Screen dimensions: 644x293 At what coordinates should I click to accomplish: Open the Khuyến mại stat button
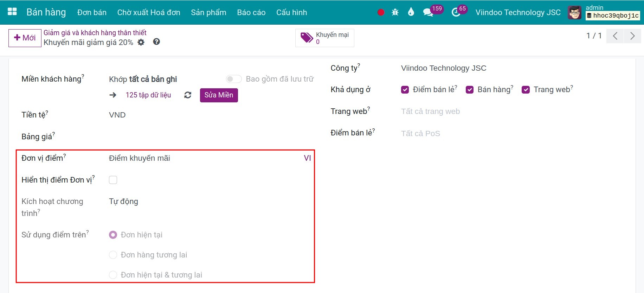click(324, 38)
